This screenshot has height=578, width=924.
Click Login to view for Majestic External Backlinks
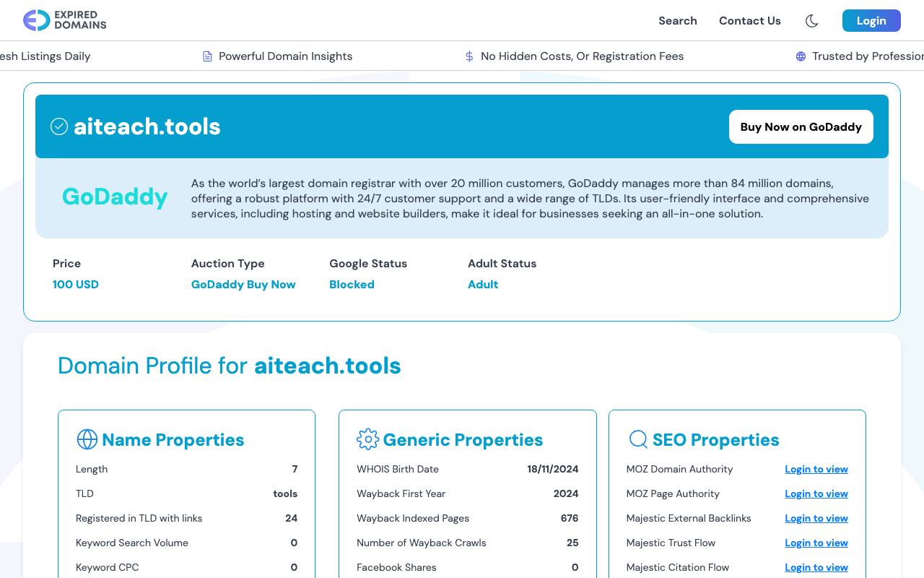pyautogui.click(x=816, y=518)
